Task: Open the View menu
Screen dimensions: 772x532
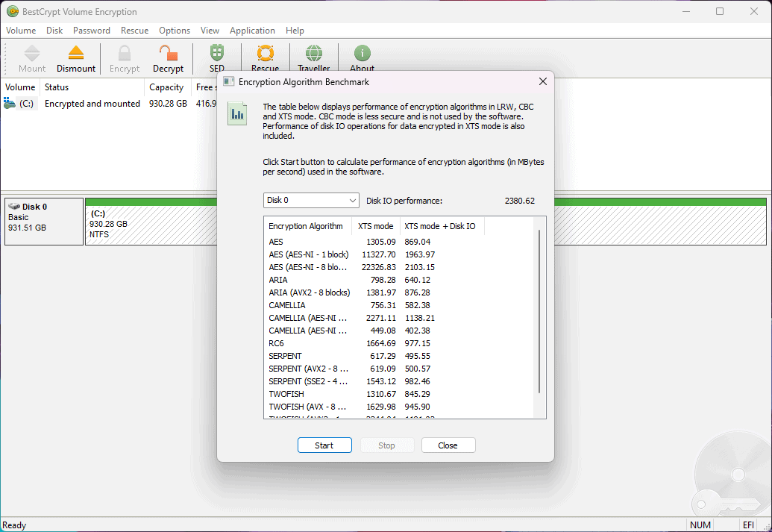Action: (210, 31)
